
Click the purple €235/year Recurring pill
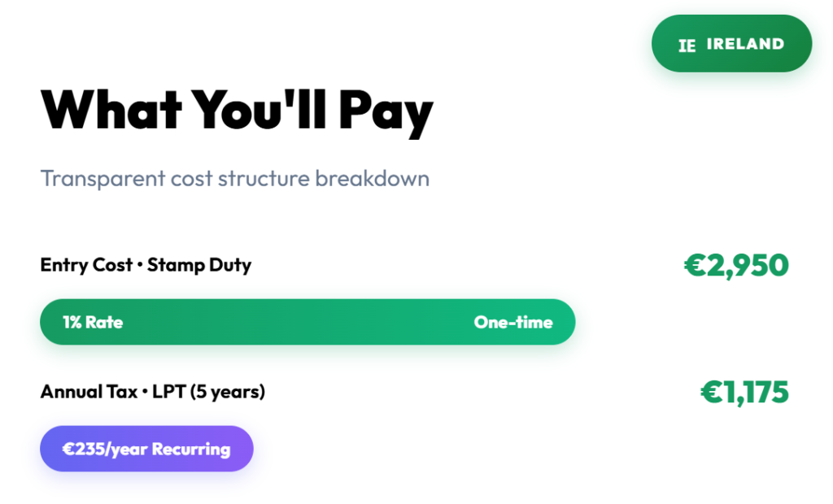(x=146, y=449)
